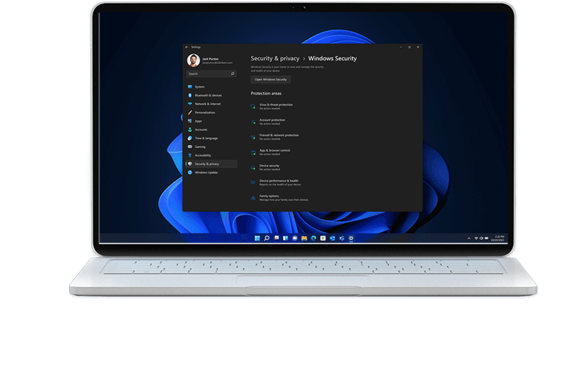Image resolution: width=588 pixels, height=368 pixels.
Task: Click the Security & privacy breadcrumb link
Action: (x=275, y=58)
